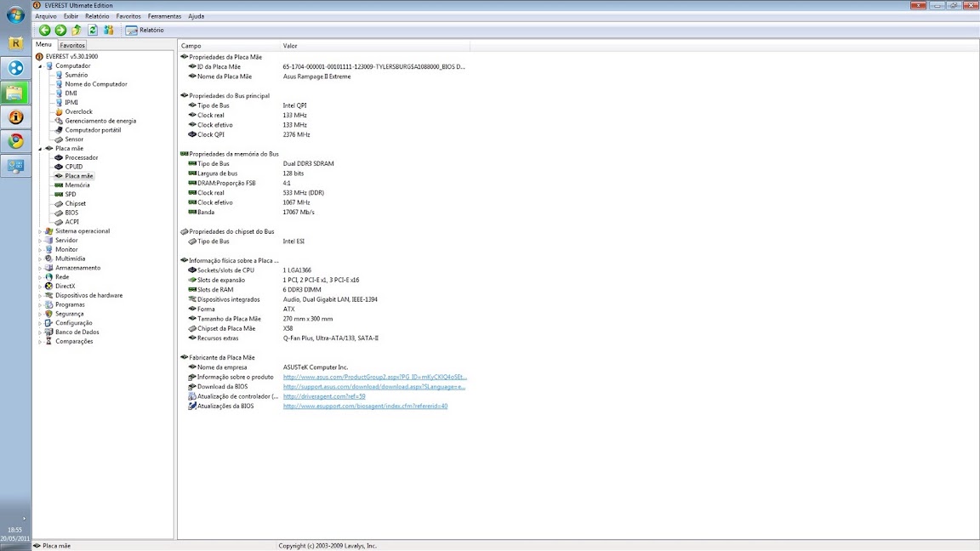Click the Processador icon in the tree
Viewport: 980px width, 551px height.
point(59,157)
